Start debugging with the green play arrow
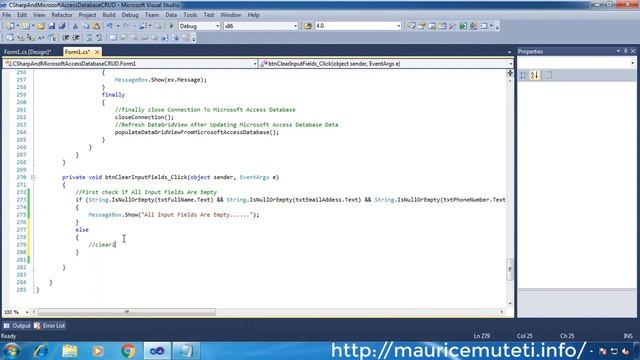This screenshot has width=640, height=360. pos(171,26)
